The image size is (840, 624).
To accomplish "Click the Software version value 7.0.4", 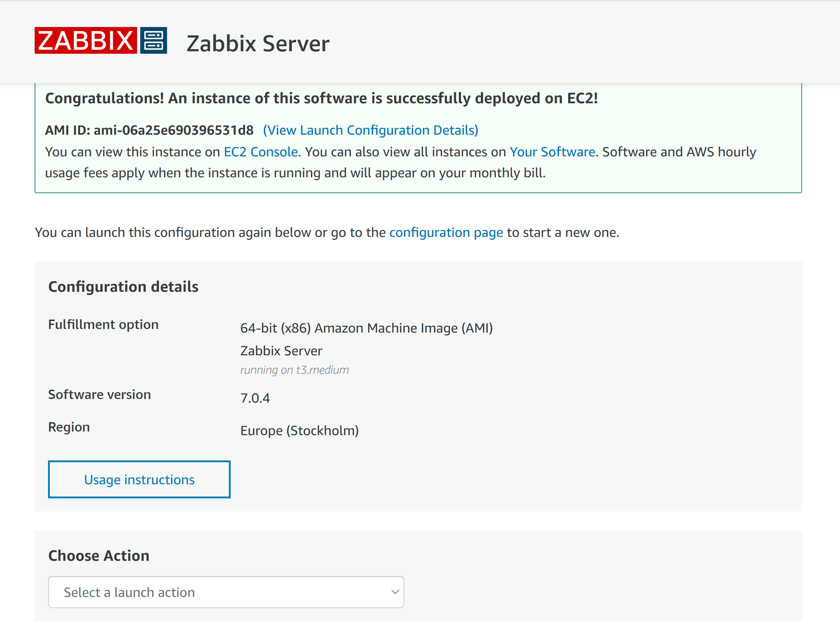I will (x=255, y=398).
